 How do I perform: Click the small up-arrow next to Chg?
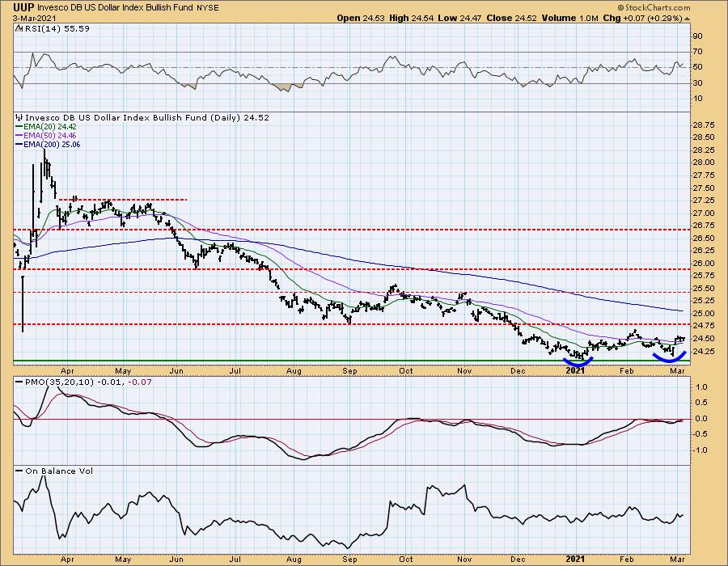click(687, 19)
